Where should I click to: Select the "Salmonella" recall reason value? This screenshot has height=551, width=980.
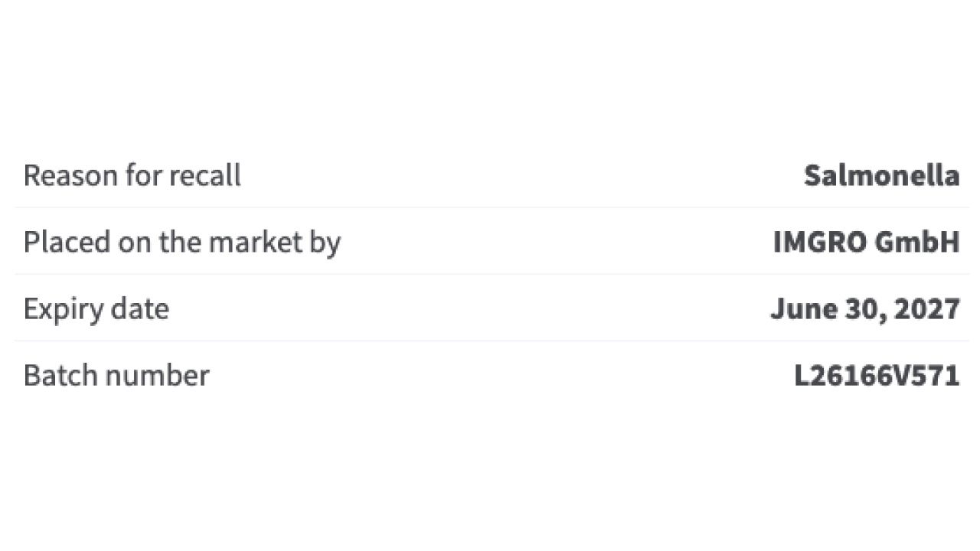pos(881,175)
